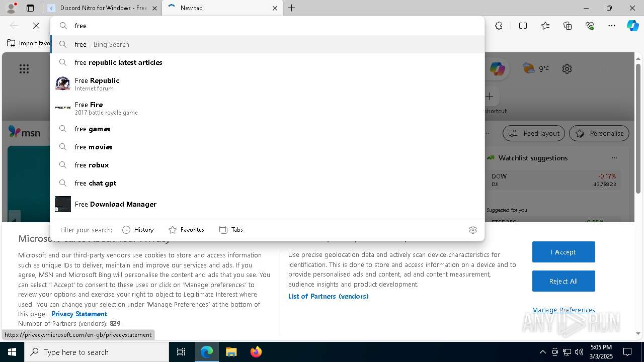The height and width of the screenshot is (362, 644).
Task: Open Collections toolbar icon
Action: tap(568, 26)
